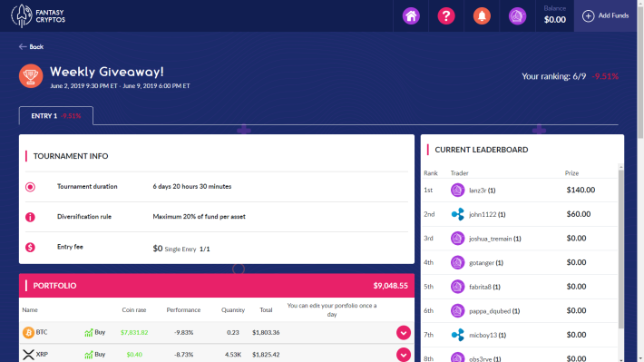Click the 6 days 20 hours 30 minutes value
Viewport: 644px width, 362px height.
pos(191,187)
